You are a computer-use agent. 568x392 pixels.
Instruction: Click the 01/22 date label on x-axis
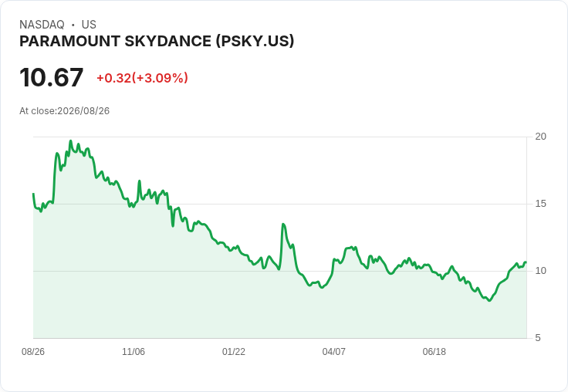click(x=234, y=351)
